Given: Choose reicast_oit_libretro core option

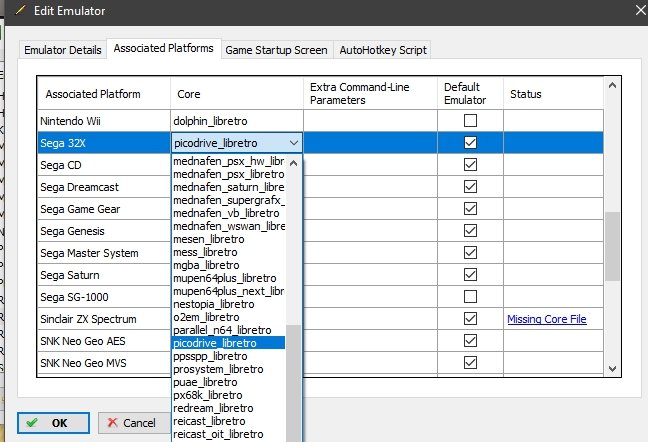Looking at the screenshot, I should coord(229,434).
